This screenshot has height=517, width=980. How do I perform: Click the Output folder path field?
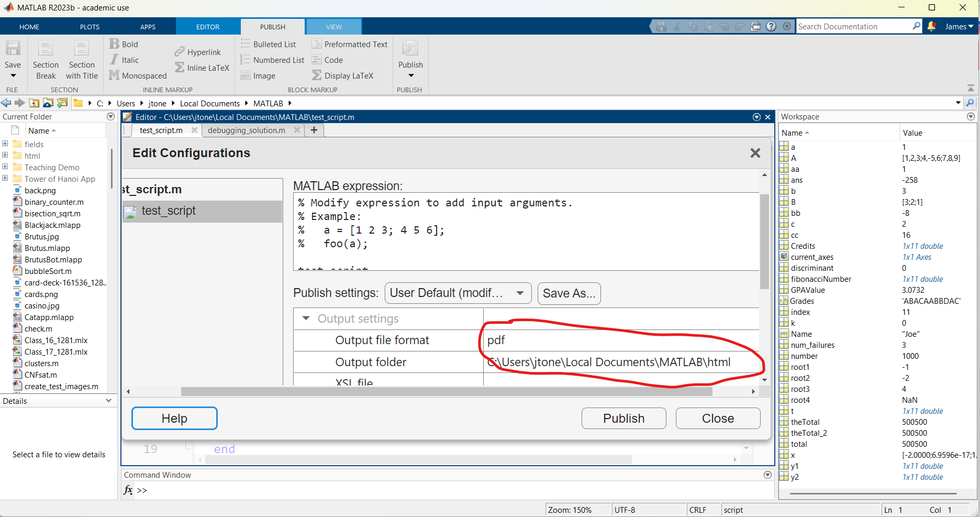click(x=621, y=362)
